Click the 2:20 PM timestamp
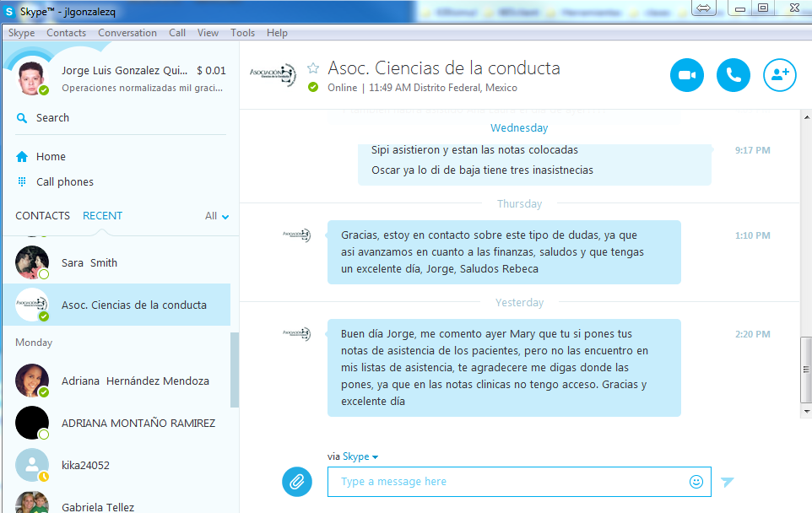The height and width of the screenshot is (513, 812). coord(752,334)
